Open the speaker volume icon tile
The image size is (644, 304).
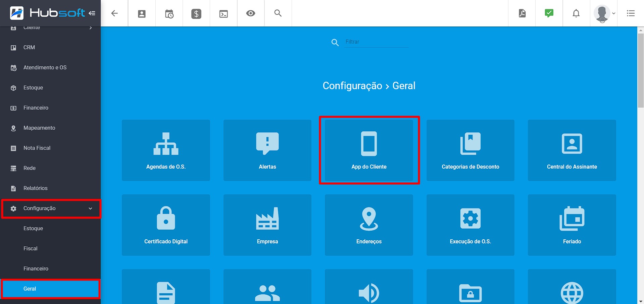[x=369, y=287]
